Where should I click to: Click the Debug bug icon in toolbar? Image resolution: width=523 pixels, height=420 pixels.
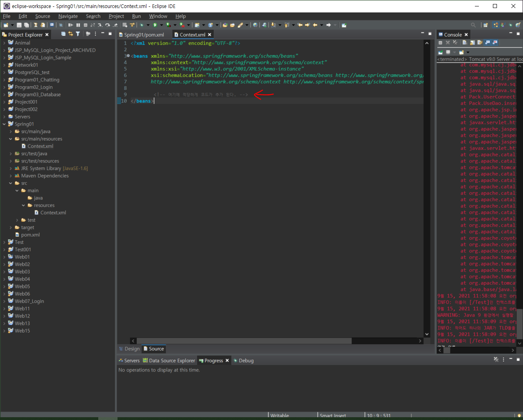tap(142, 25)
